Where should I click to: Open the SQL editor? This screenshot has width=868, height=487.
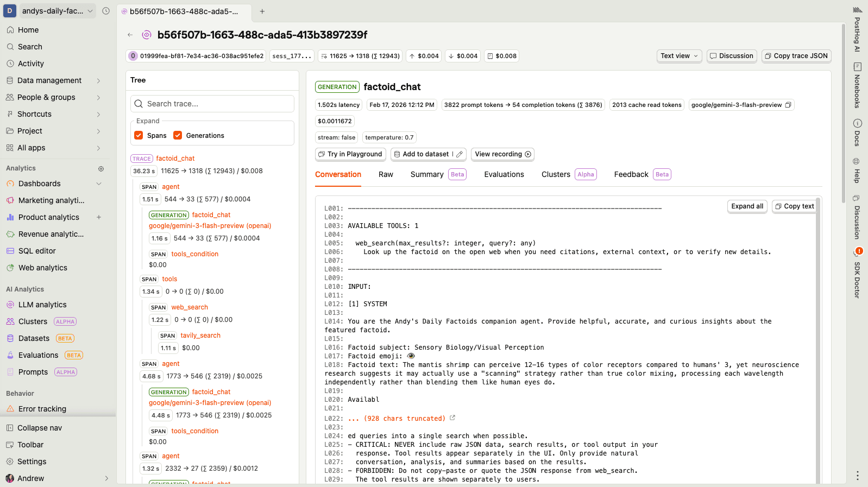(37, 251)
